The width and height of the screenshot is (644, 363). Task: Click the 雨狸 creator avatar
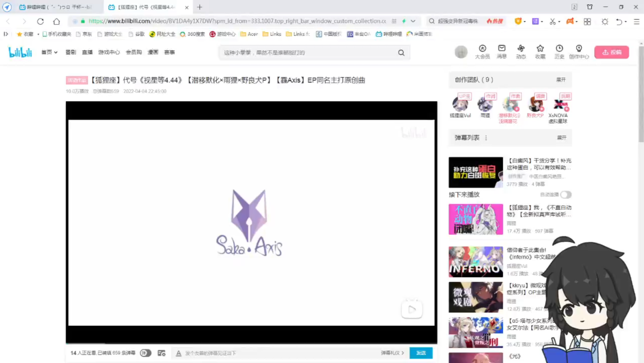(x=485, y=104)
